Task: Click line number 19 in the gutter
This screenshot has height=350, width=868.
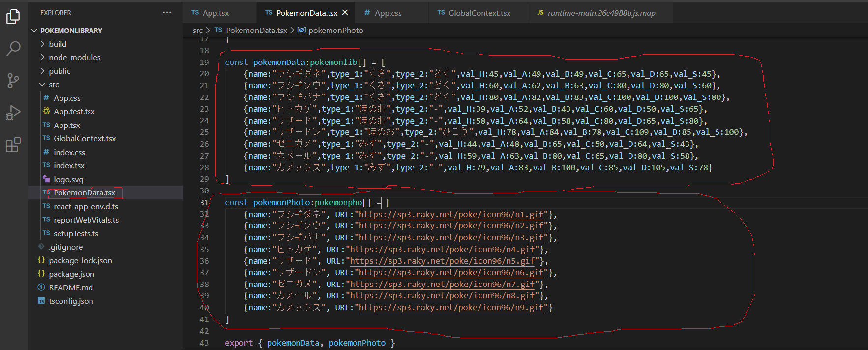Action: [204, 62]
